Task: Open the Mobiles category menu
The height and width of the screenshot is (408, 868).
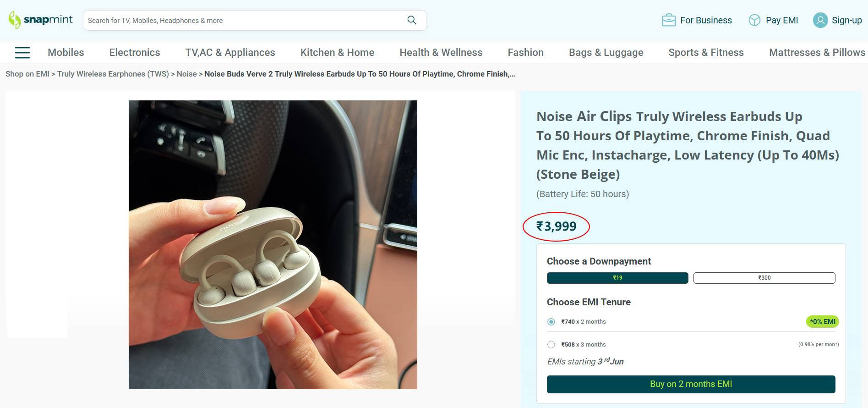Action: 66,53
